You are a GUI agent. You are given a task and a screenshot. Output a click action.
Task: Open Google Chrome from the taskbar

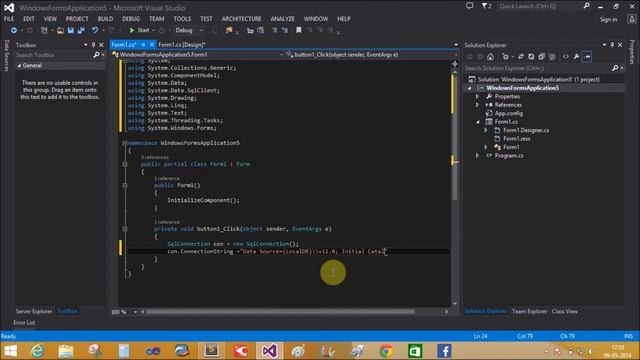pos(386,351)
